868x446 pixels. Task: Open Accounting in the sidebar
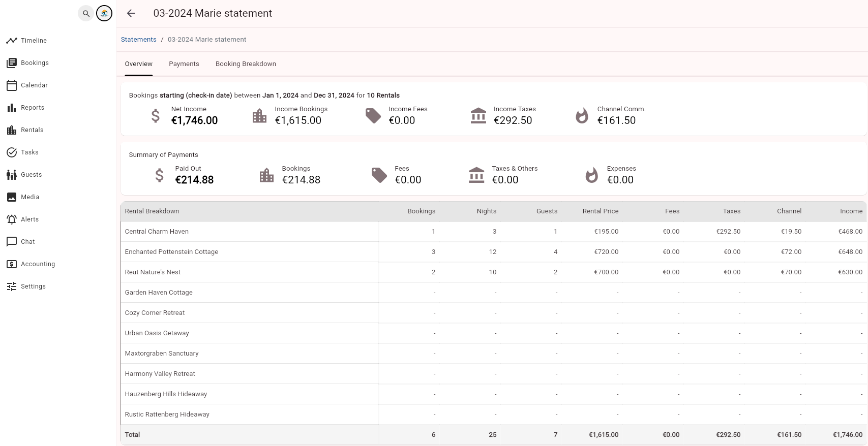coord(38,264)
